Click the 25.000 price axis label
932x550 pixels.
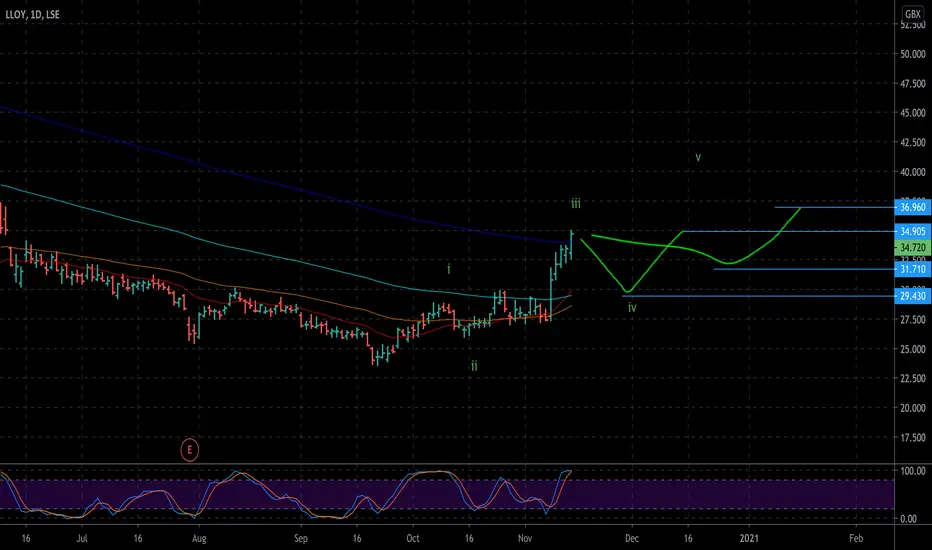[913, 349]
